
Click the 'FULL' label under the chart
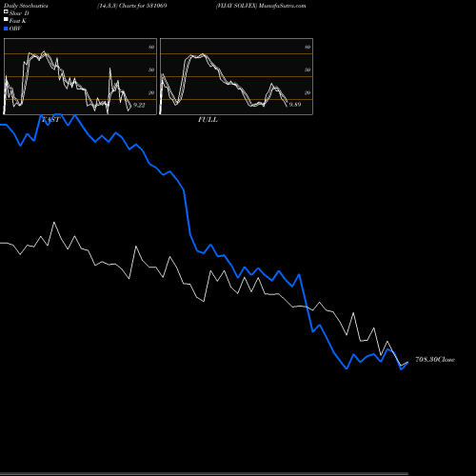tap(208, 120)
